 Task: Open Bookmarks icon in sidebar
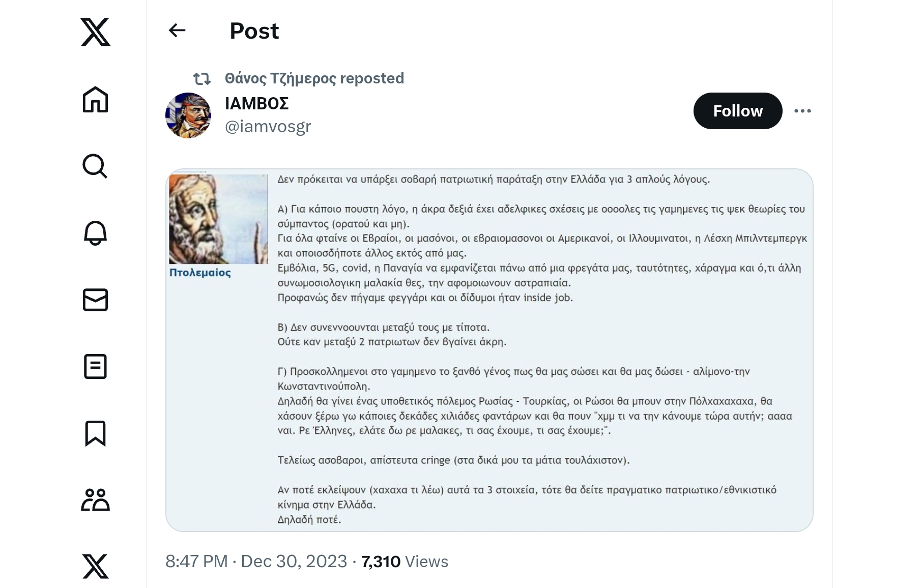coord(96,433)
